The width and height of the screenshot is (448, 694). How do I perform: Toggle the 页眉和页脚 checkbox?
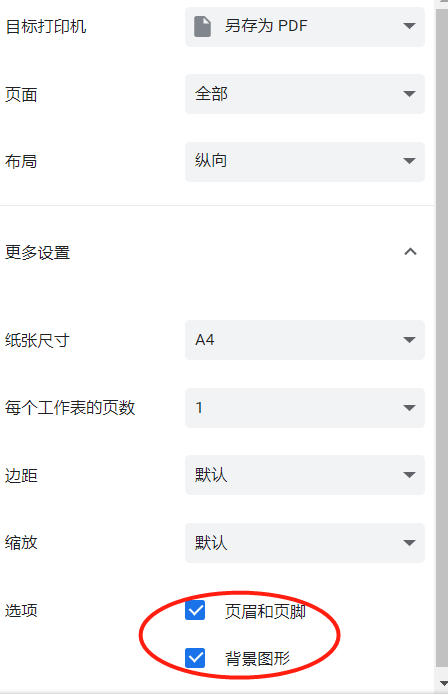[x=195, y=610]
